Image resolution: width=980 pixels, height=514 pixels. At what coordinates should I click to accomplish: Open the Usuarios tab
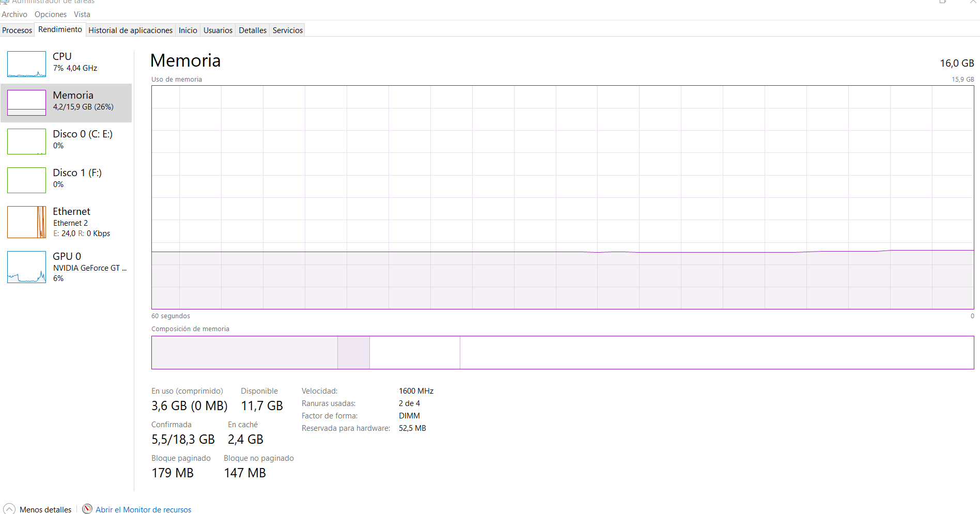(217, 30)
